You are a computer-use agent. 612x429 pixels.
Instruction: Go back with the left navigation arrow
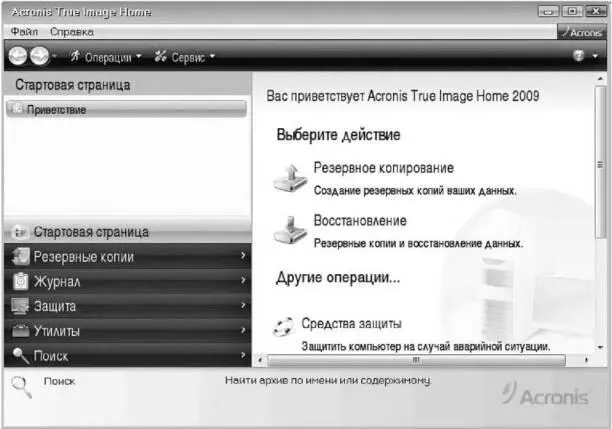(x=18, y=56)
